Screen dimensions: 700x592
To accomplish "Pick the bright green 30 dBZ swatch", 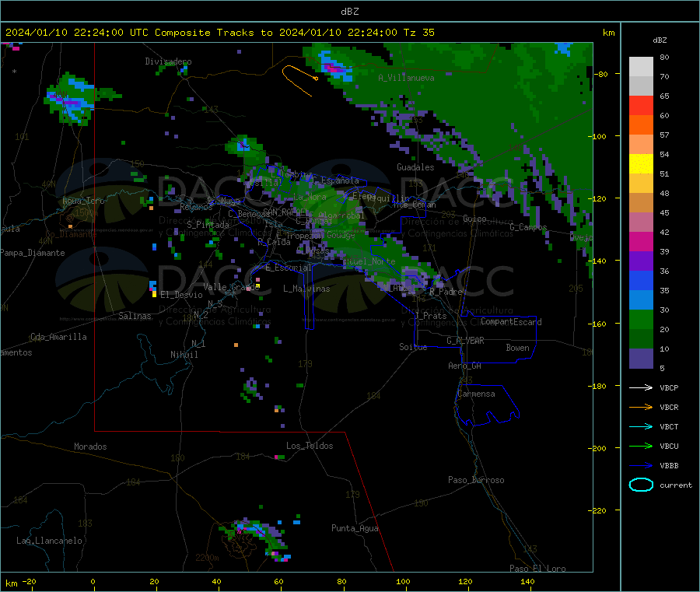I will coord(641,319).
